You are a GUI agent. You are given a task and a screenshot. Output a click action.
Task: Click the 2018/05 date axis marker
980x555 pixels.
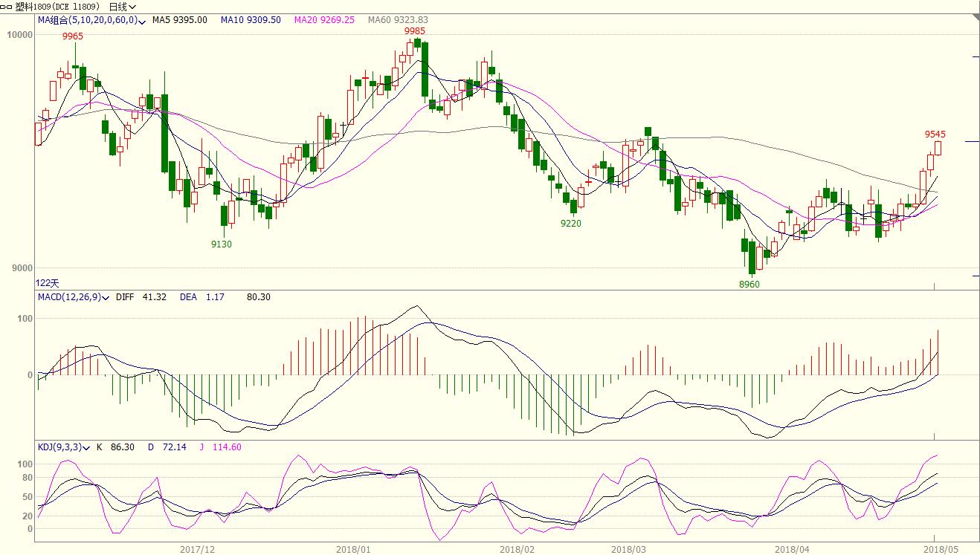[x=941, y=550]
